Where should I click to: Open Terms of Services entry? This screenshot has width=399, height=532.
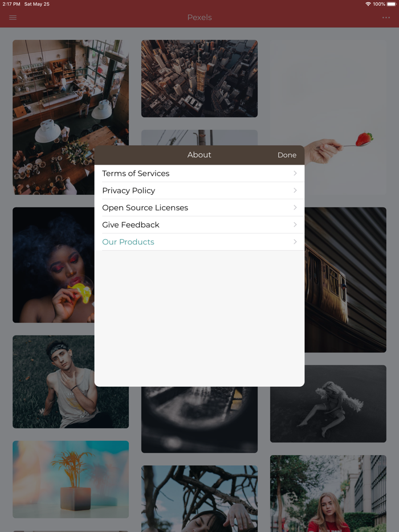click(x=199, y=173)
